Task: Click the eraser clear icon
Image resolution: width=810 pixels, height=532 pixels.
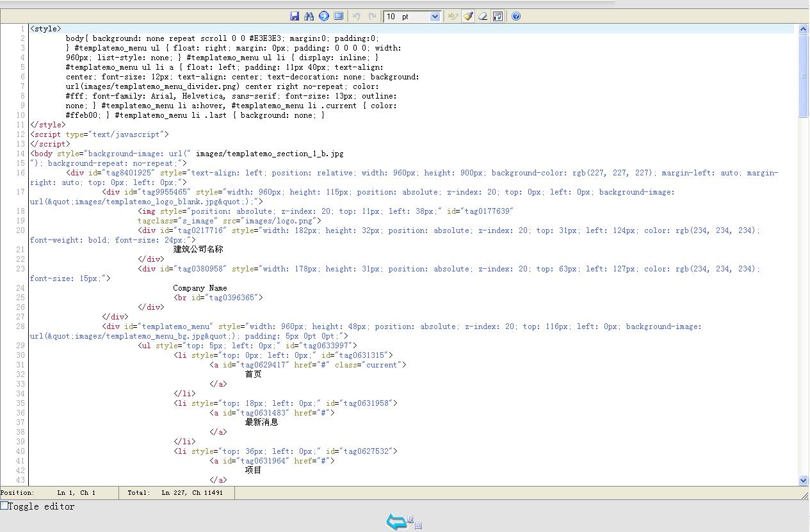Action: 483,16
